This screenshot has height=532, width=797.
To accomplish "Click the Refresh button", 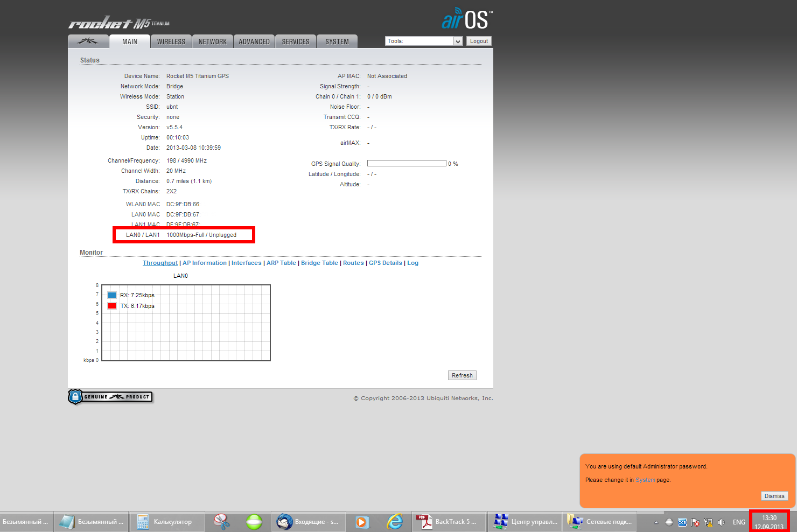I will tap(462, 375).
